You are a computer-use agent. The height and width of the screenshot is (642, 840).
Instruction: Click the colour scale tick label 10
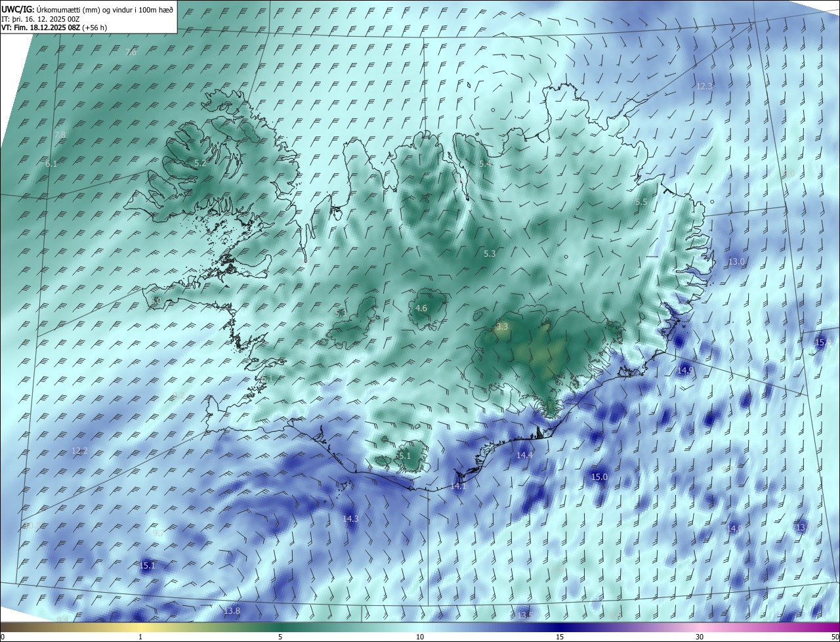[x=420, y=637]
